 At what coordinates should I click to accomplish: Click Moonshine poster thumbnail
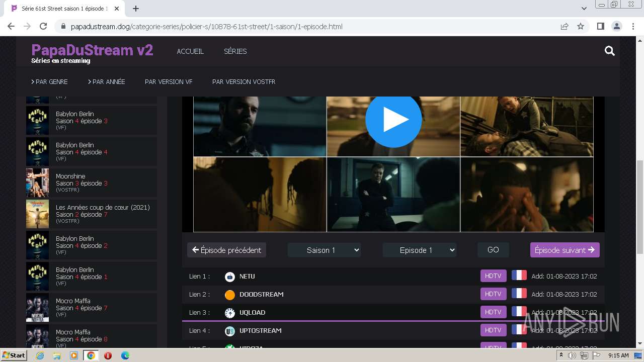pyautogui.click(x=38, y=183)
